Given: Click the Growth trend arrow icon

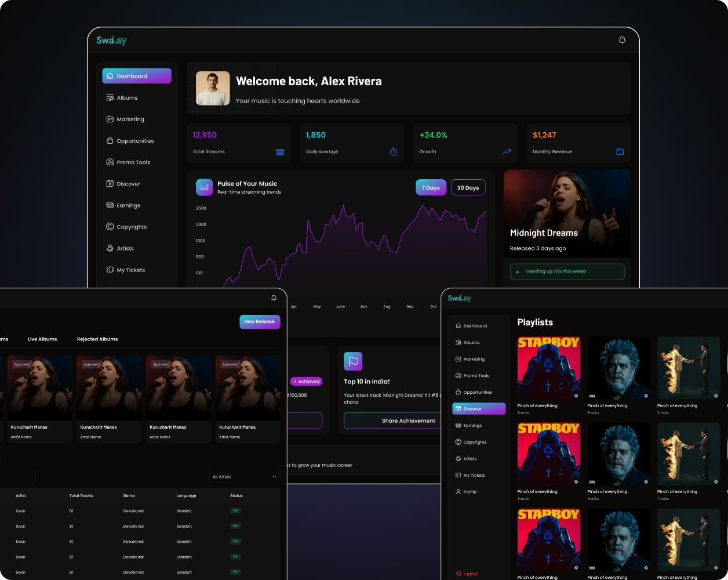Looking at the screenshot, I should [507, 152].
